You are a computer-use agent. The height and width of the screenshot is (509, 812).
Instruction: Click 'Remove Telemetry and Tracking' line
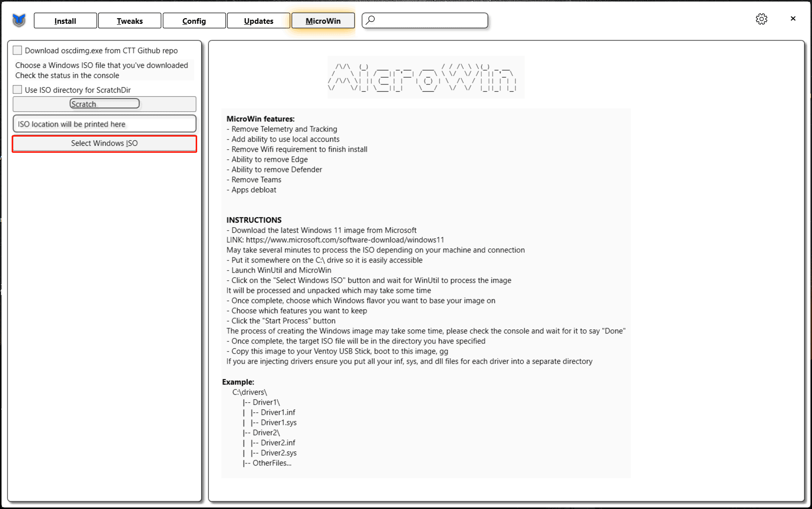point(282,129)
